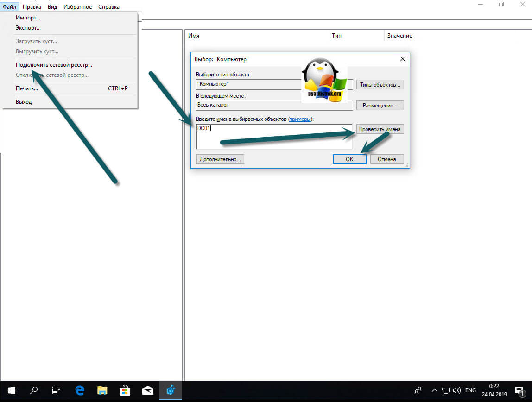This screenshot has height=402, width=532.
Task: Open Task View from the taskbar
Action: point(56,390)
